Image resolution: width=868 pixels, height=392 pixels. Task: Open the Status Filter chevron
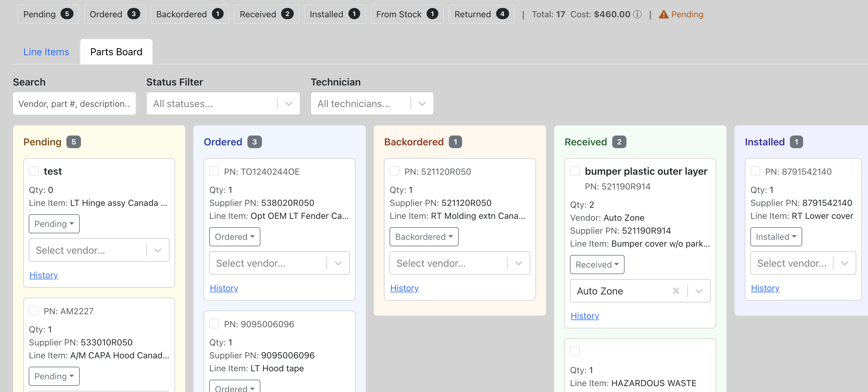click(289, 104)
